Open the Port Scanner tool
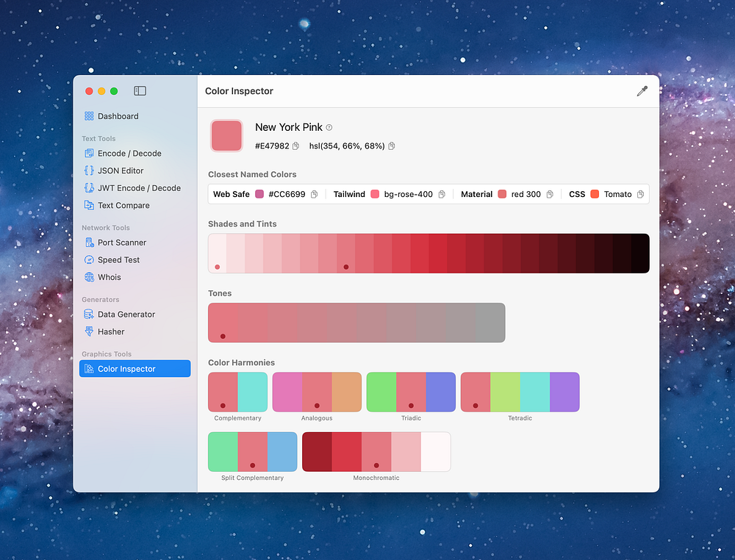 tap(122, 243)
